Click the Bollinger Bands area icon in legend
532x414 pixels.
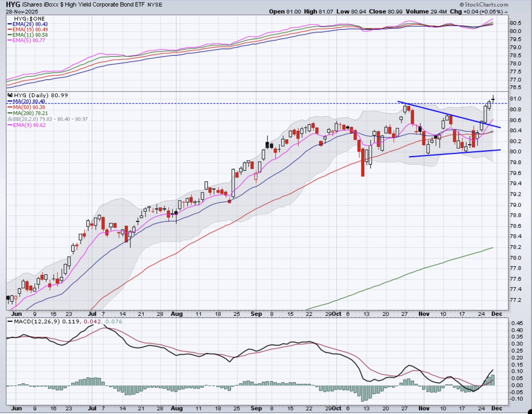(x=10, y=119)
